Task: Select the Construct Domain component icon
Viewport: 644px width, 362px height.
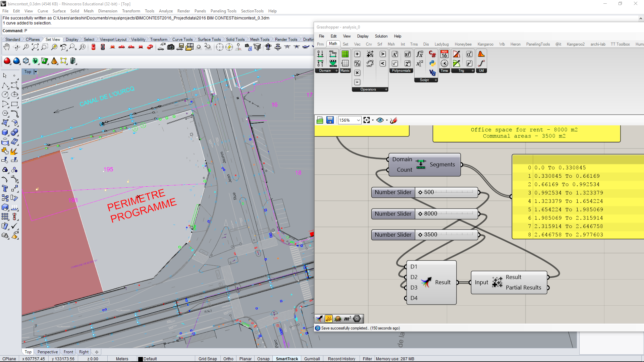Action: point(320,54)
